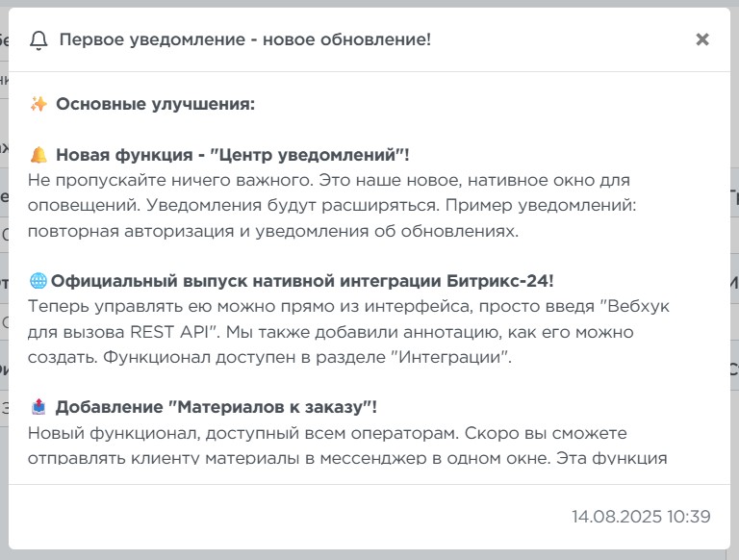Click the "Основные улучшения:" heading
The height and width of the screenshot is (560, 739).
[155, 104]
